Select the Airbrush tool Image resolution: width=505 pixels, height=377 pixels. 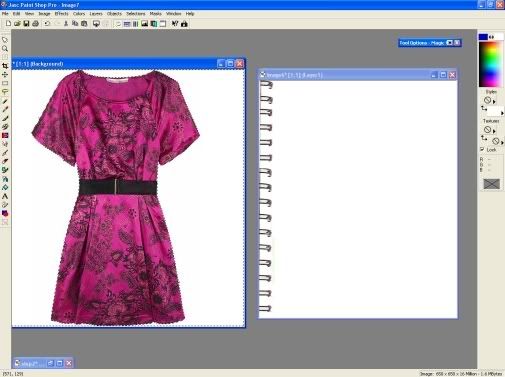pyautogui.click(x=5, y=179)
